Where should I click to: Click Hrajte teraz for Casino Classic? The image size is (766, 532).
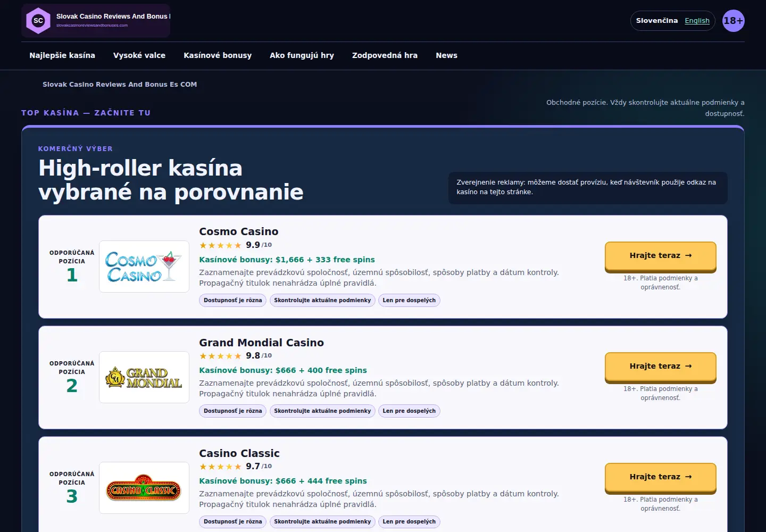[661, 477]
